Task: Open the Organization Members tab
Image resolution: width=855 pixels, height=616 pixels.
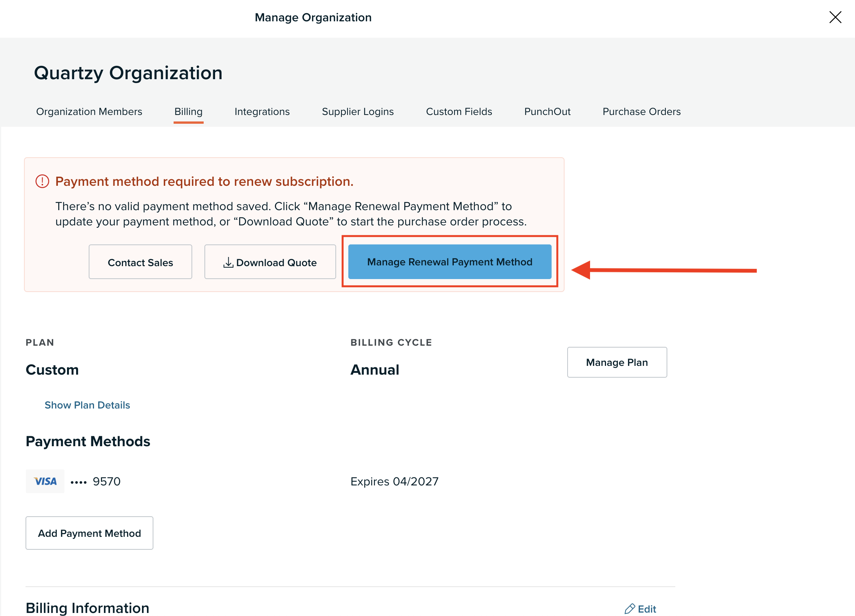Action: click(x=89, y=112)
